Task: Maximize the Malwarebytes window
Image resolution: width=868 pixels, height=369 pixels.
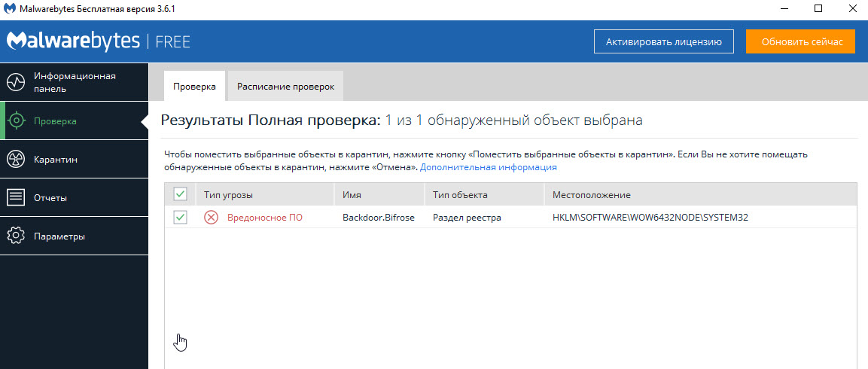Action: pyautogui.click(x=818, y=9)
